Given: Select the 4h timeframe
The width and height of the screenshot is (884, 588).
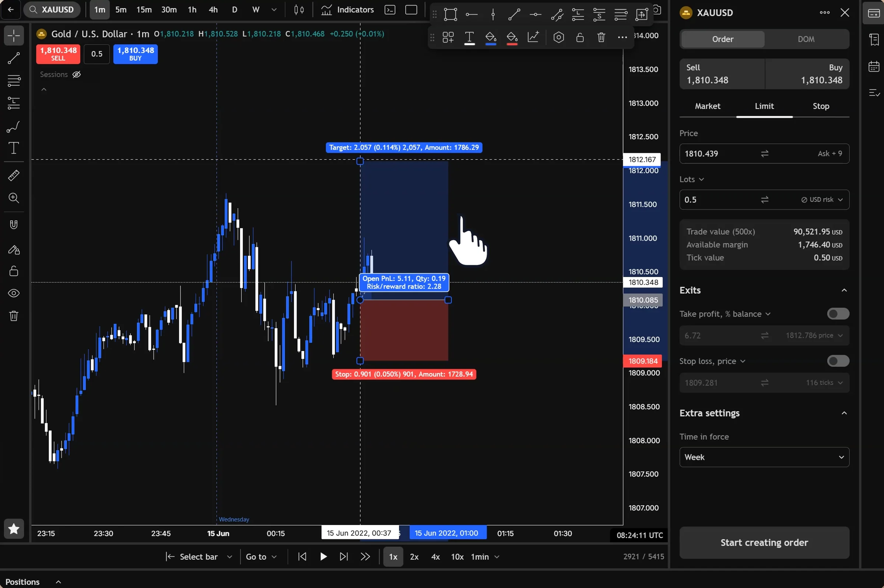Looking at the screenshot, I should [x=213, y=10].
